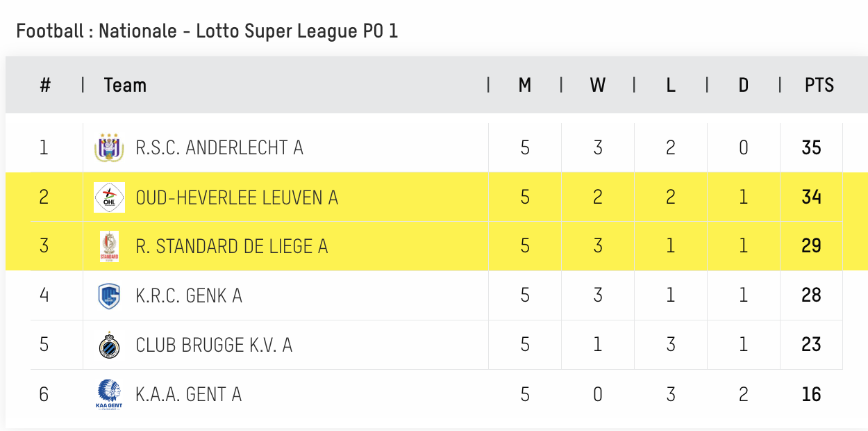Viewport: 868px width, 431px height.
Task: Click the M matches column header
Action: tap(525, 86)
